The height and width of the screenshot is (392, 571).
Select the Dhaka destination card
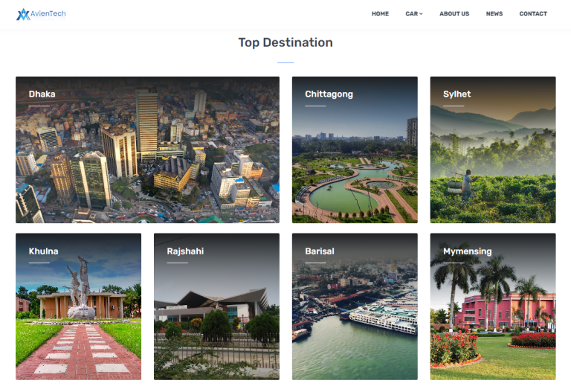point(147,150)
